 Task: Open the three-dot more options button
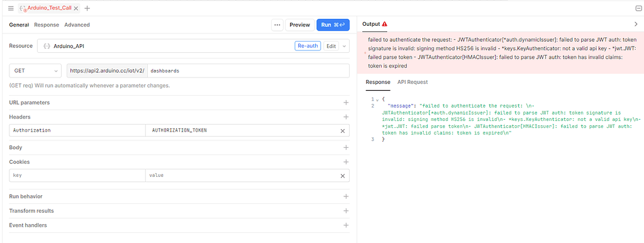pos(277,25)
